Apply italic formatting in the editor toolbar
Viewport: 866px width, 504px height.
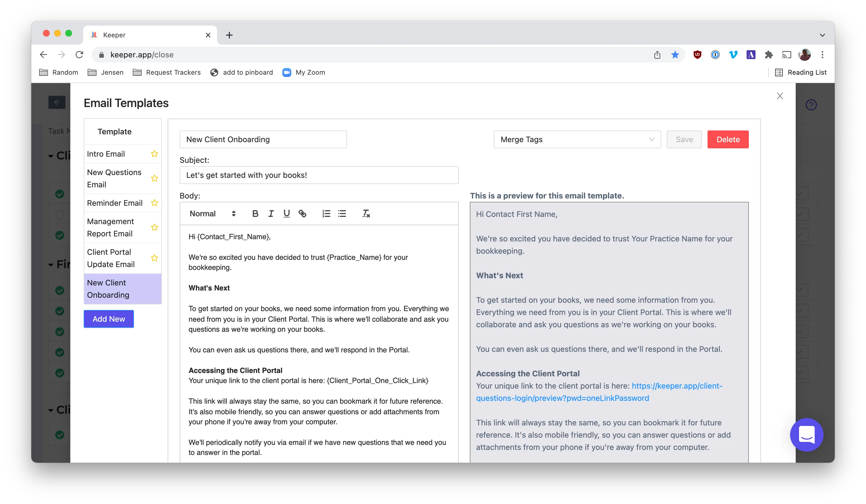(x=271, y=214)
